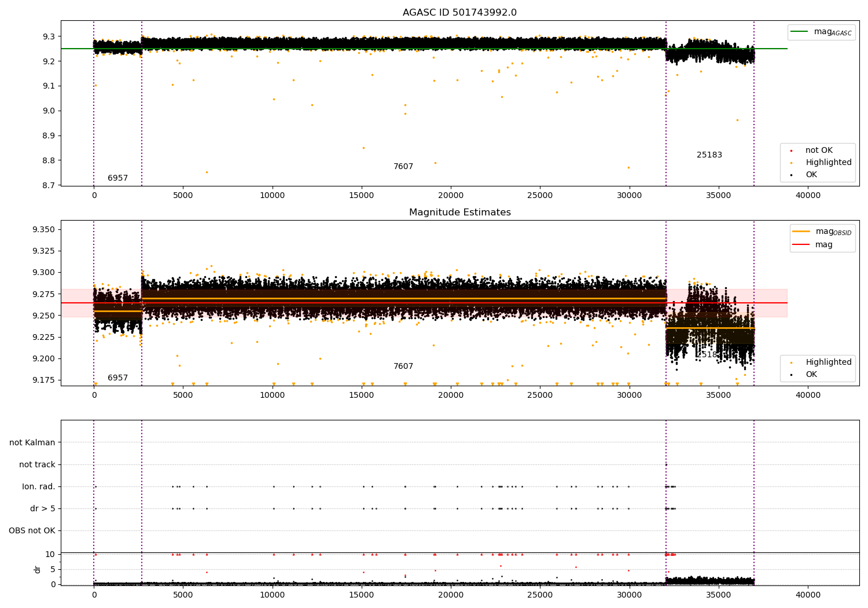Click the 'dr' axis label
The image size is (868, 608).
[x=38, y=570]
